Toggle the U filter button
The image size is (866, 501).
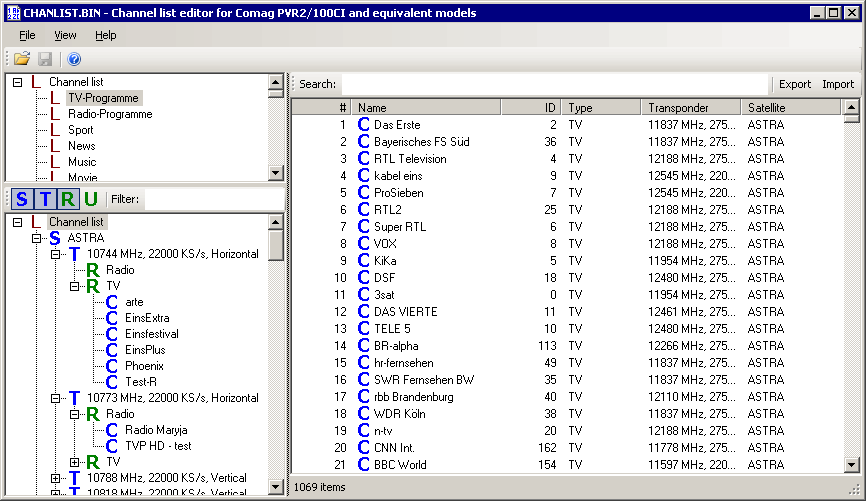click(x=91, y=199)
